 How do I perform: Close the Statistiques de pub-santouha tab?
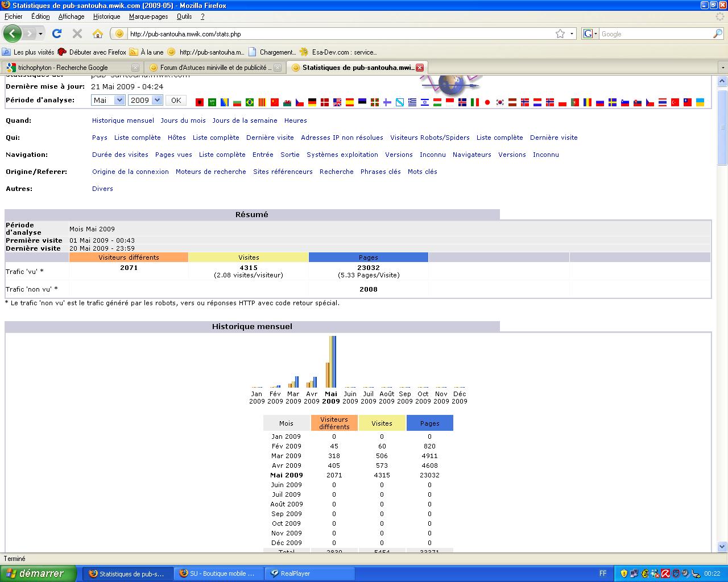point(420,67)
